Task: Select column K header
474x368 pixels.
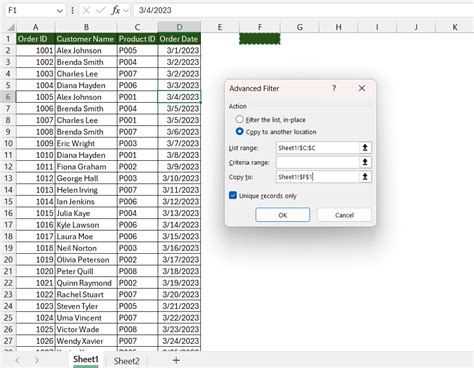Action: click(455, 27)
